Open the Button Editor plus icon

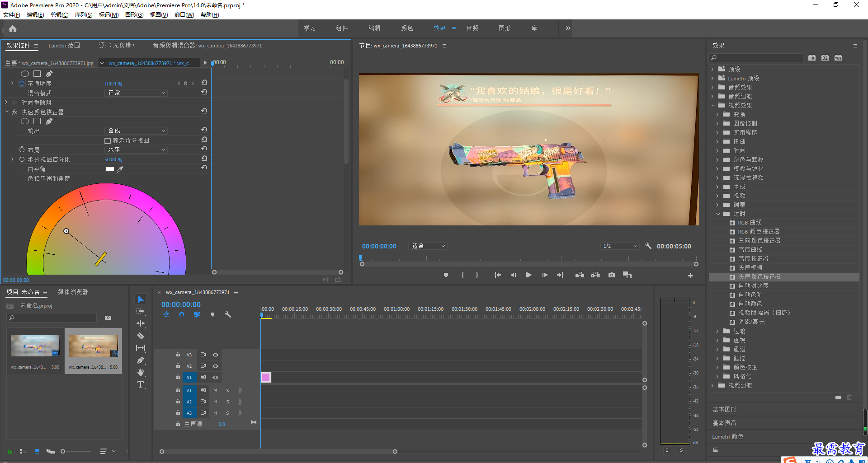point(690,276)
